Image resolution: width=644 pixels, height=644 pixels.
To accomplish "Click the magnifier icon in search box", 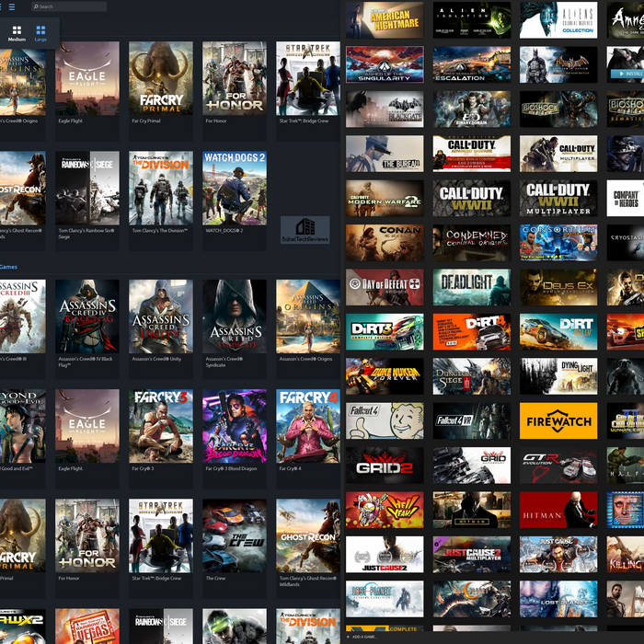I will [36, 6].
